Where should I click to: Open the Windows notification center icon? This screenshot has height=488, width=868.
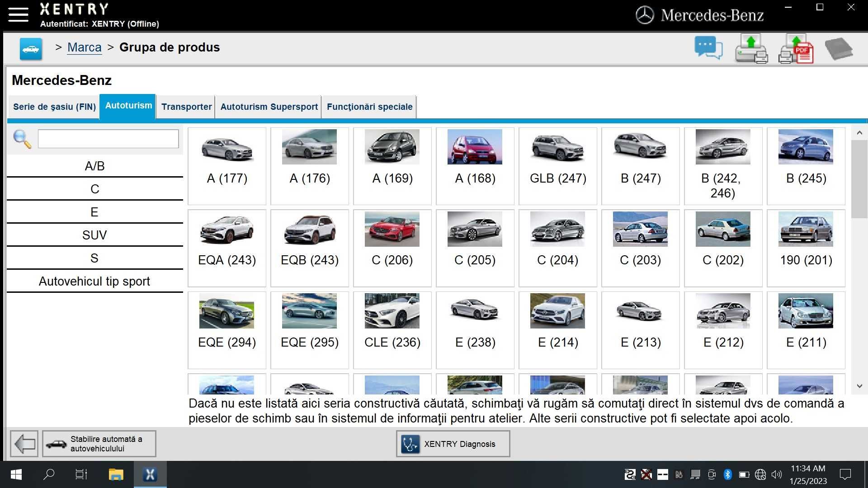(845, 474)
